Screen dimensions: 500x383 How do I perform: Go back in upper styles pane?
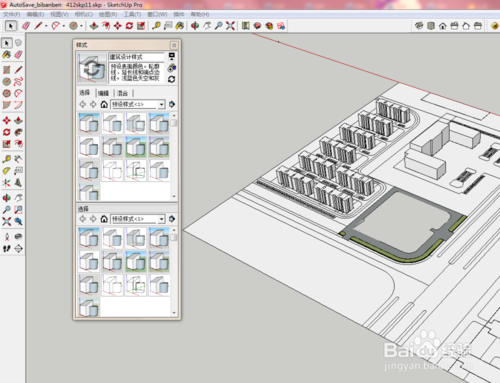pyautogui.click(x=83, y=104)
